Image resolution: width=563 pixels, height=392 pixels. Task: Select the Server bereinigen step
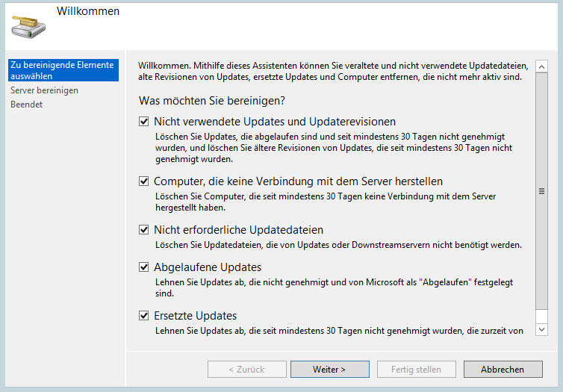click(x=44, y=90)
